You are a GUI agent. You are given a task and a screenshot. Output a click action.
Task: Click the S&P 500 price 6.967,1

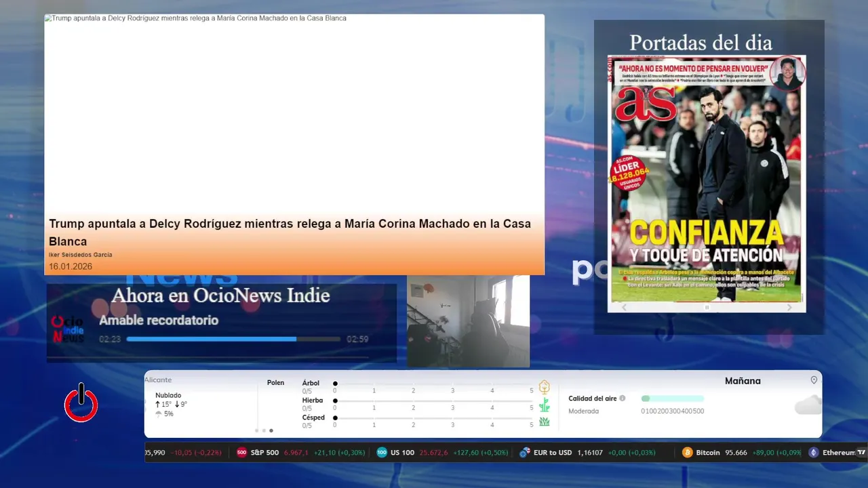pos(296,452)
